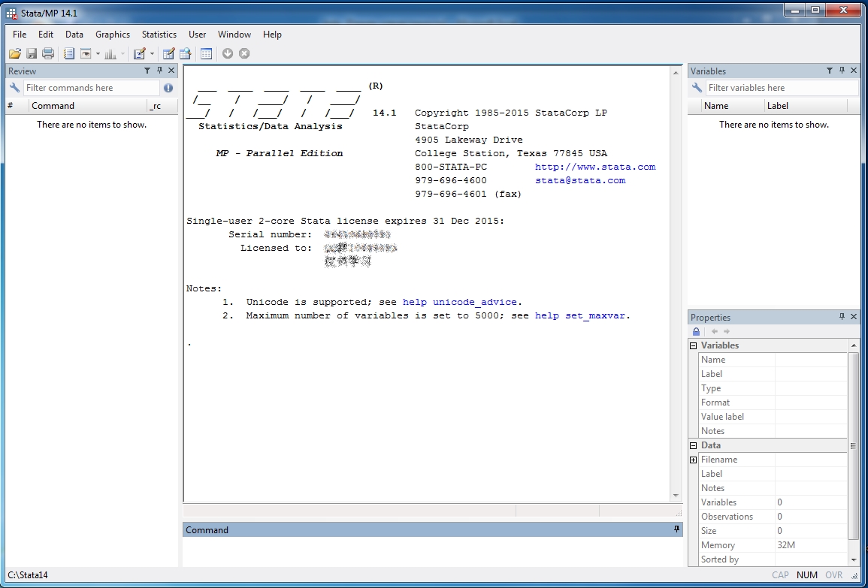Click the wrench icon in Review panel
This screenshot has width=868, height=588.
[14, 87]
